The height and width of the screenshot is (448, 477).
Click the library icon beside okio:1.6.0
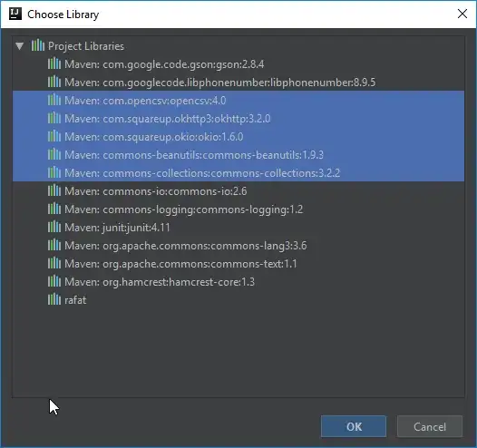54,136
